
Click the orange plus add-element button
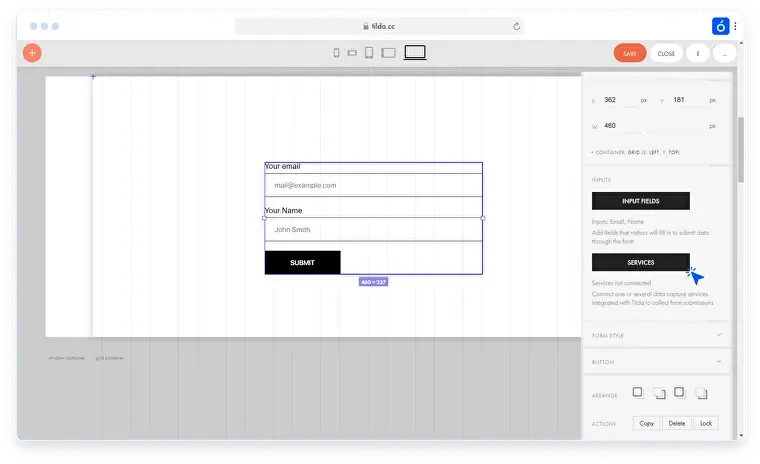(x=32, y=53)
